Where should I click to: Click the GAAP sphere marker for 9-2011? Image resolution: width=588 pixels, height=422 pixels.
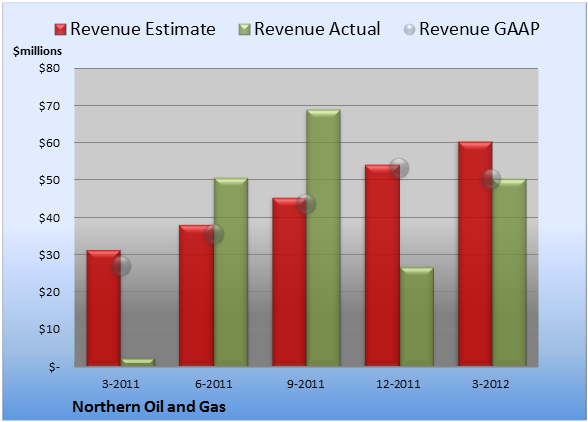[306, 204]
